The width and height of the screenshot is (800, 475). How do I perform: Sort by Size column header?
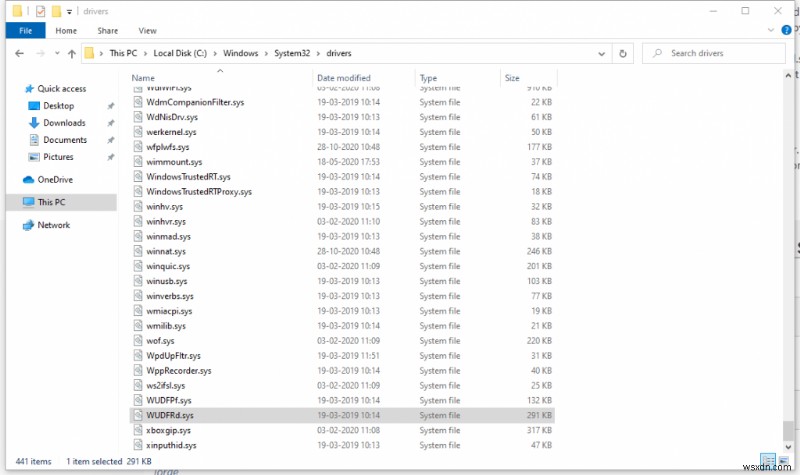pos(512,78)
